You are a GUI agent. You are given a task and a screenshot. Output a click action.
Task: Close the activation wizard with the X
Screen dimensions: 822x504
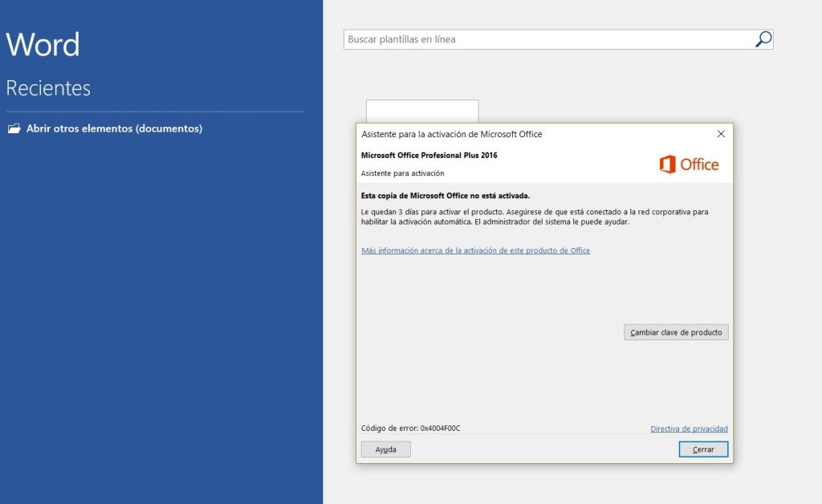coord(721,134)
